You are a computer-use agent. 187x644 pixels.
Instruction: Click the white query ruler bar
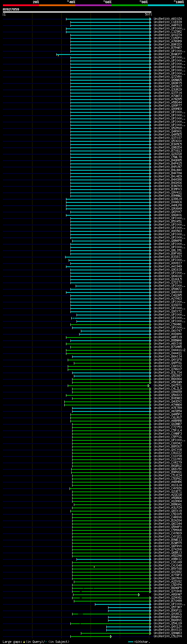77,12
